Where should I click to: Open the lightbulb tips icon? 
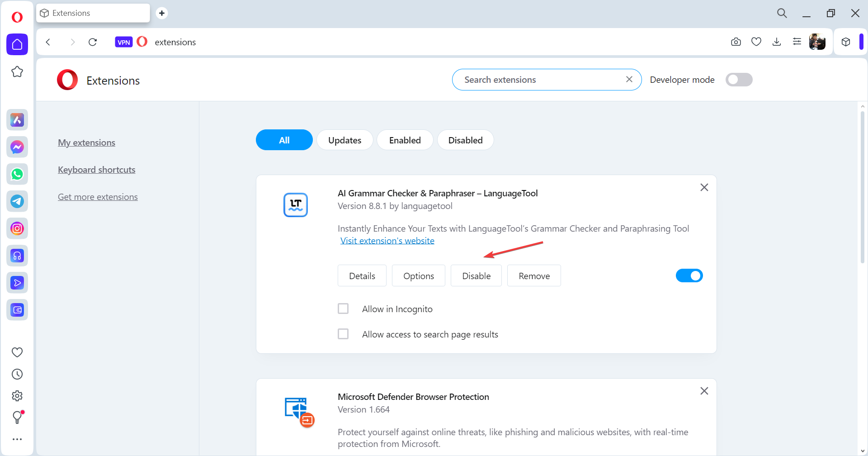coord(17,417)
